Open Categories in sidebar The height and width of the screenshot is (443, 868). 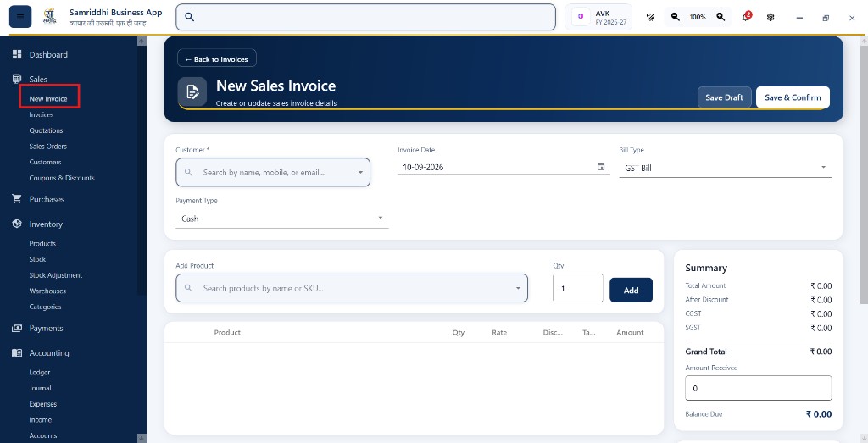tap(46, 307)
